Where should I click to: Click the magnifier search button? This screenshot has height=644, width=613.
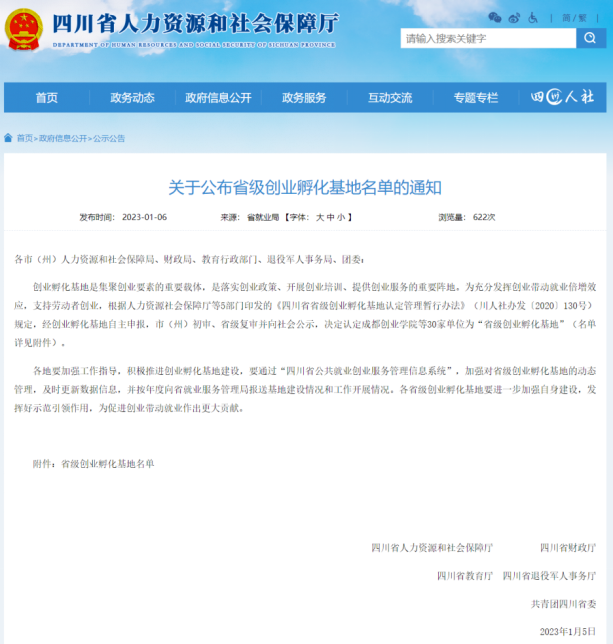click(x=591, y=38)
